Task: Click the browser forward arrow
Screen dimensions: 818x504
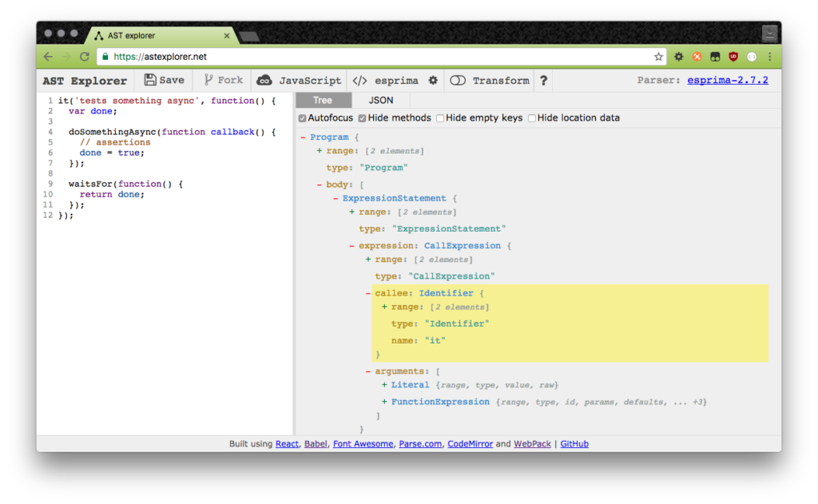Action: 66,57
